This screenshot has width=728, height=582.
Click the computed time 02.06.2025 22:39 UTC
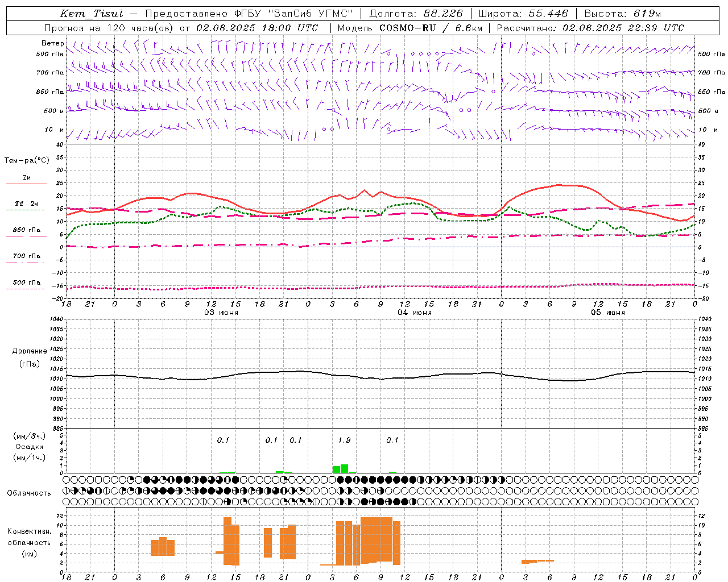pyautogui.click(x=623, y=28)
